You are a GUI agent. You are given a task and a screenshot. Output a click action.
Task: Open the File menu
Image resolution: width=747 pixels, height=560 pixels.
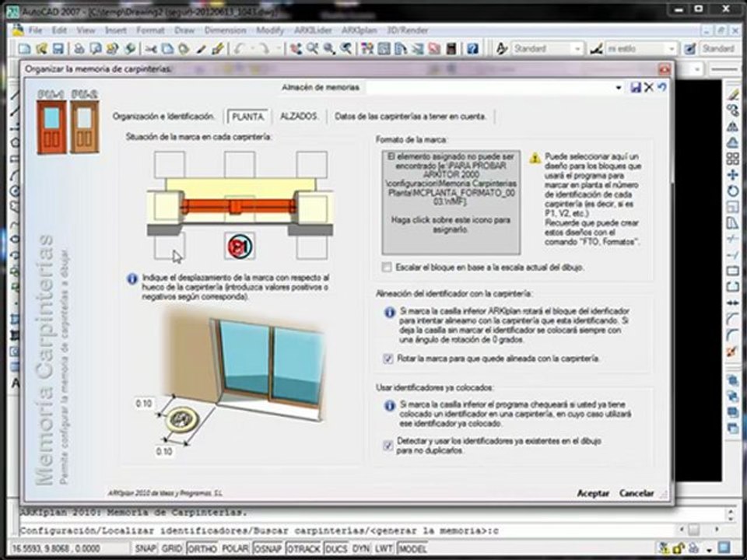[35, 30]
